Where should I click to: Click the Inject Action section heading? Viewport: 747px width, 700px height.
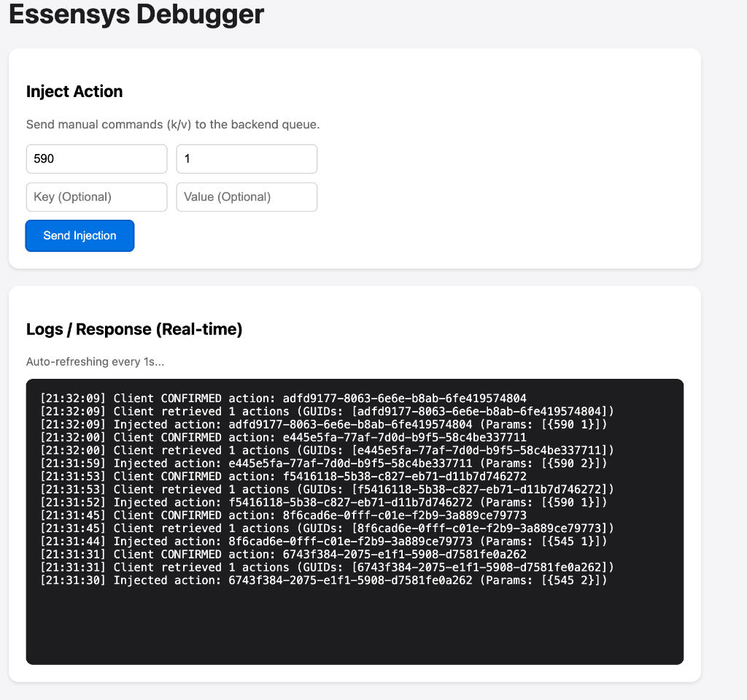[74, 92]
